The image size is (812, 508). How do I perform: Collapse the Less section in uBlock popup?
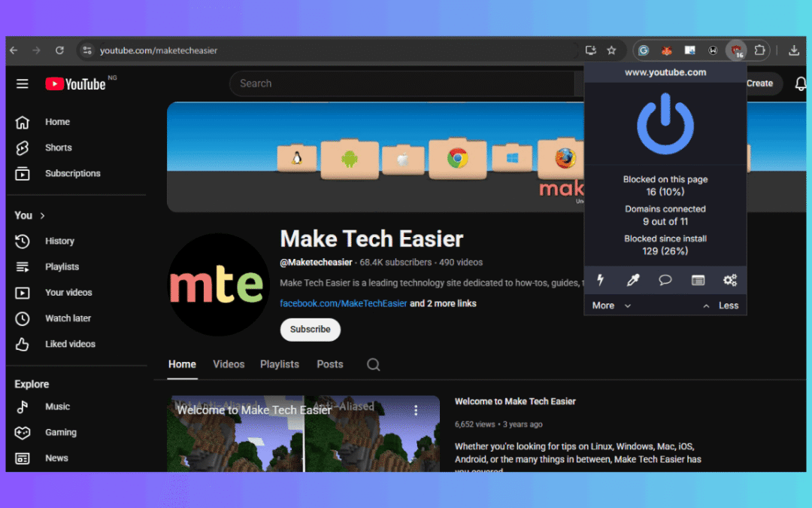(728, 305)
